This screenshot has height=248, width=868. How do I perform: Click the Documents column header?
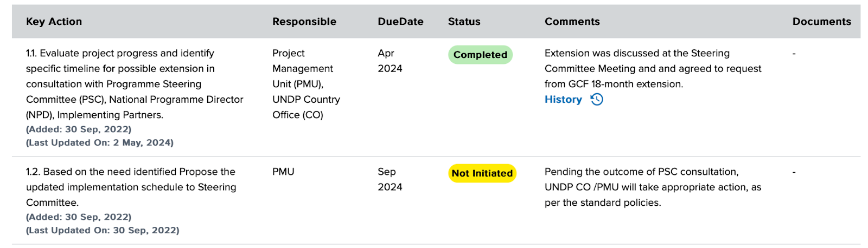821,21
